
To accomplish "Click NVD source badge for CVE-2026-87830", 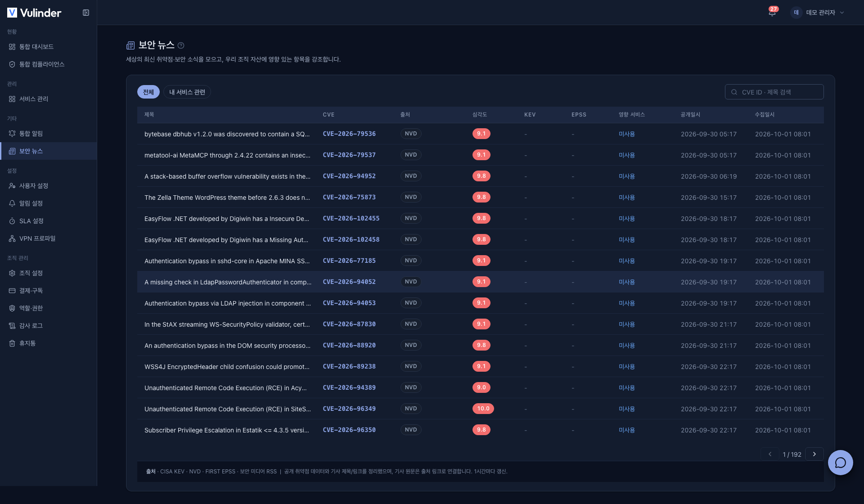I will point(411,324).
